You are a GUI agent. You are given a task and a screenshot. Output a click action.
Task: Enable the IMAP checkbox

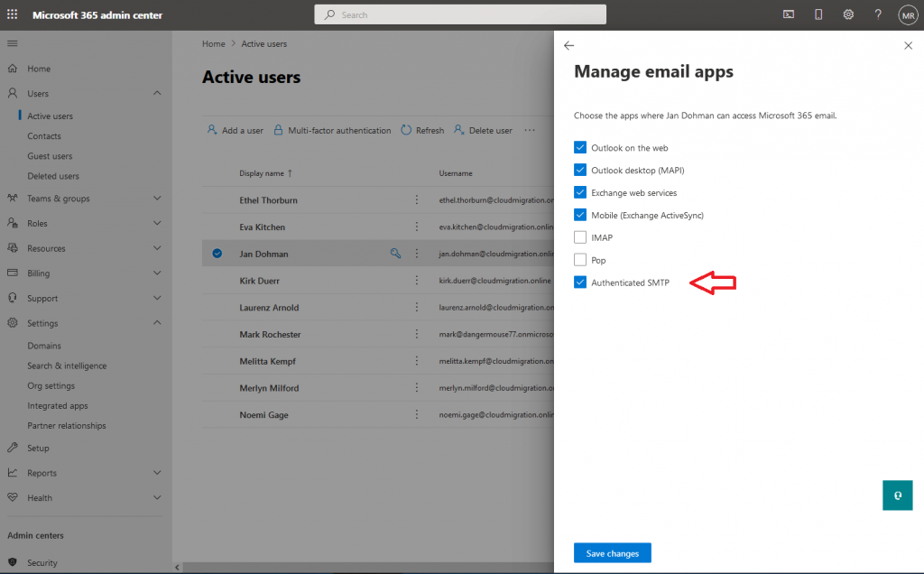580,236
